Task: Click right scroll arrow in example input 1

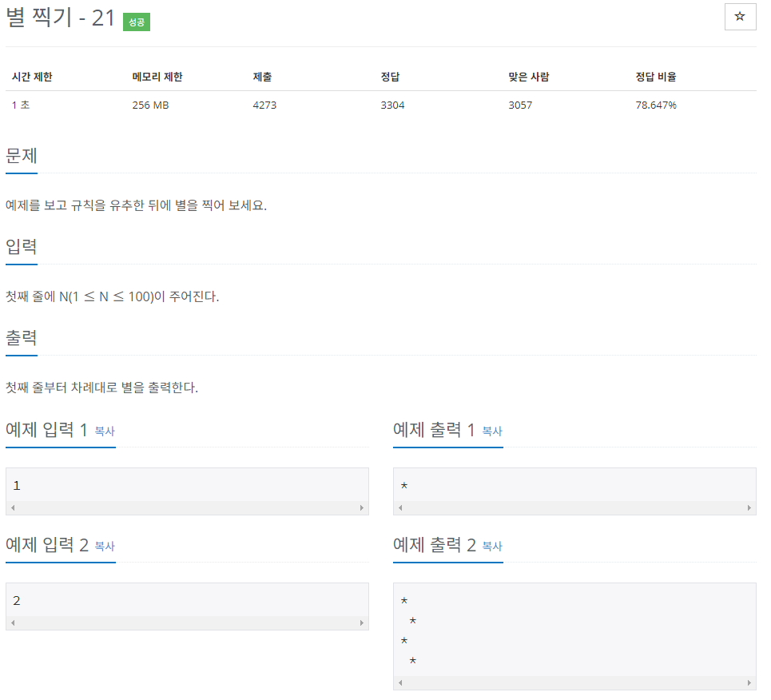Action: coord(362,507)
